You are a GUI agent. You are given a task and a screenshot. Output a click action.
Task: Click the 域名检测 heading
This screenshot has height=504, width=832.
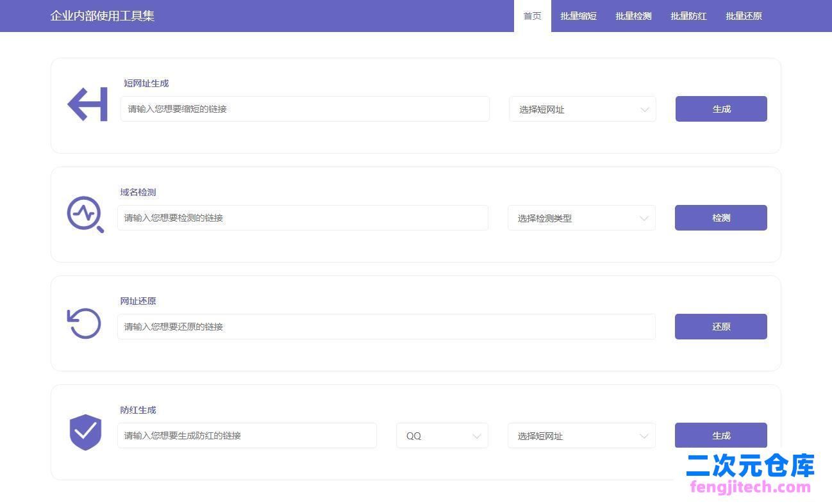coord(138,192)
